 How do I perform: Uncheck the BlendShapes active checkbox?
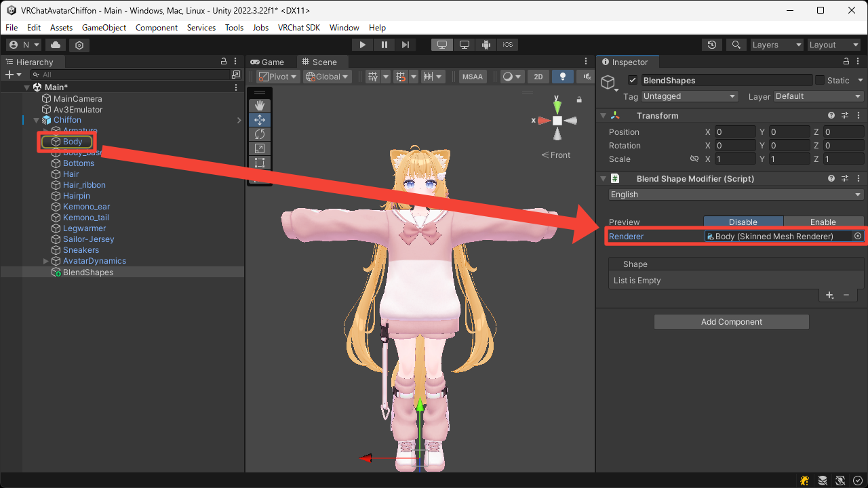pos(633,80)
